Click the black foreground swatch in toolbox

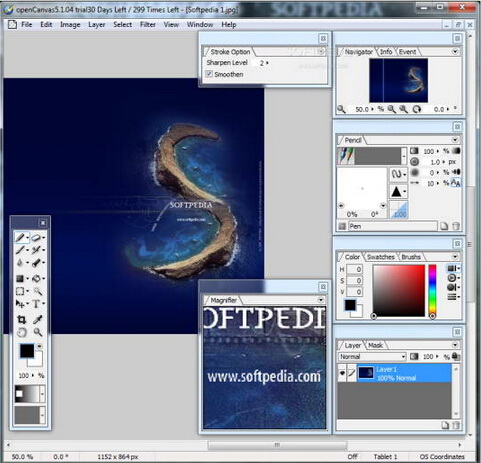pyautogui.click(x=27, y=351)
